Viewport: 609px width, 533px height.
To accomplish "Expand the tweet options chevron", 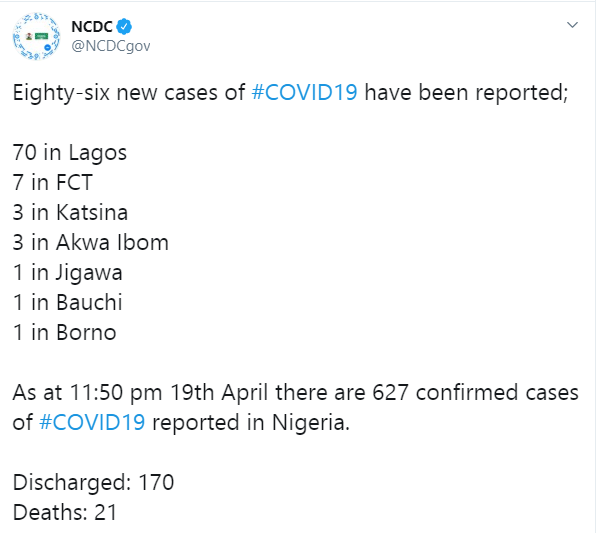I will 572,25.
